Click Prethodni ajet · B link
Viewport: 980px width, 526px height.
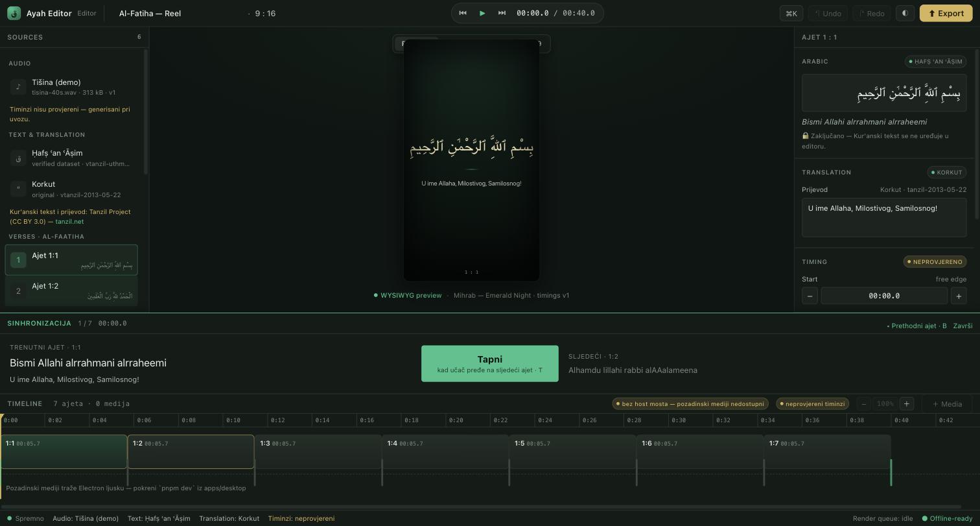click(916, 326)
